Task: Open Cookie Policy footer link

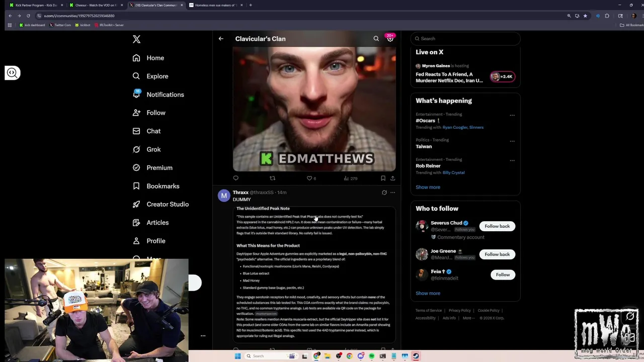Action: click(489, 311)
